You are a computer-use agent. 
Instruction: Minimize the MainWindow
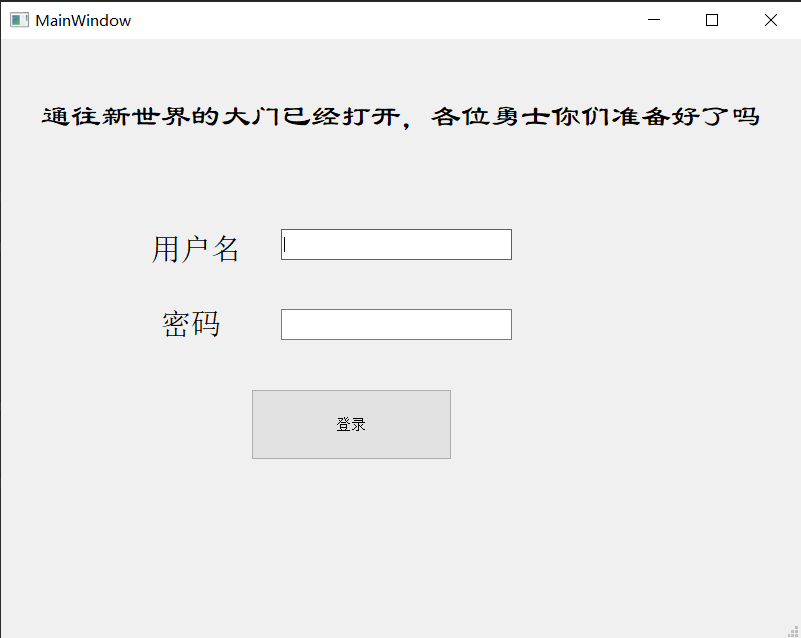pyautogui.click(x=653, y=19)
